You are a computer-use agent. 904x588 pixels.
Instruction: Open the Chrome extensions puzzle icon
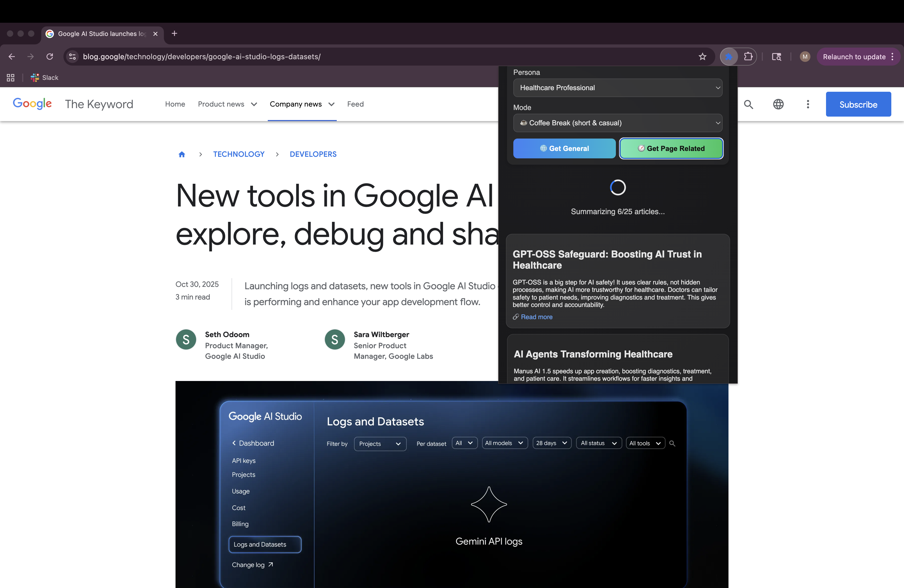(748, 57)
